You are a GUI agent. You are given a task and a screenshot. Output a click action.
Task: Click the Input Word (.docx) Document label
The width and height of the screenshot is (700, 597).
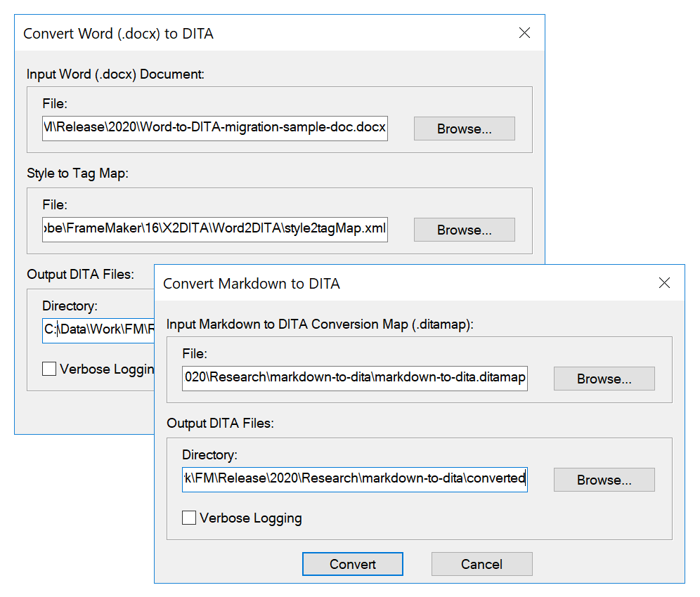point(115,74)
